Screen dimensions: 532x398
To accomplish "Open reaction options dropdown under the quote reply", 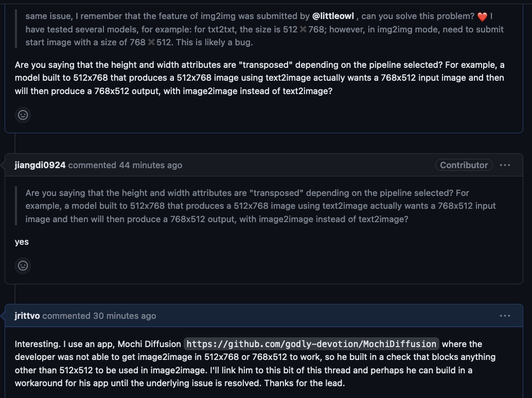I will pyautogui.click(x=23, y=266).
